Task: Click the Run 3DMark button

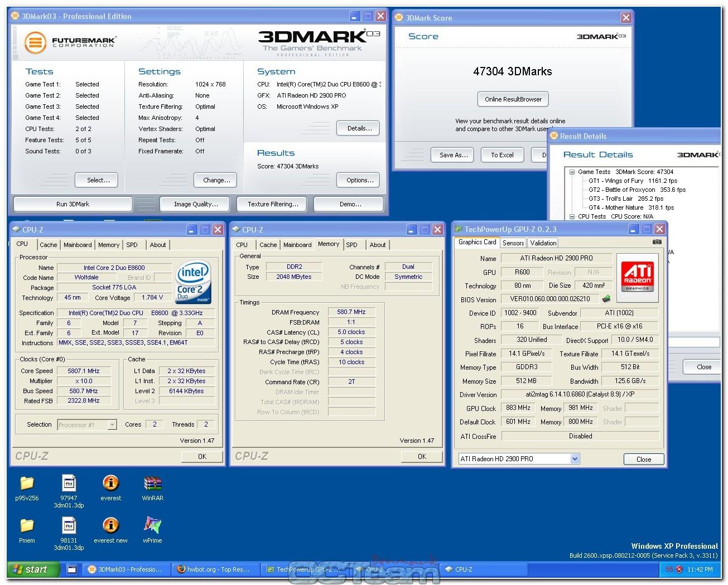Action: [x=73, y=204]
